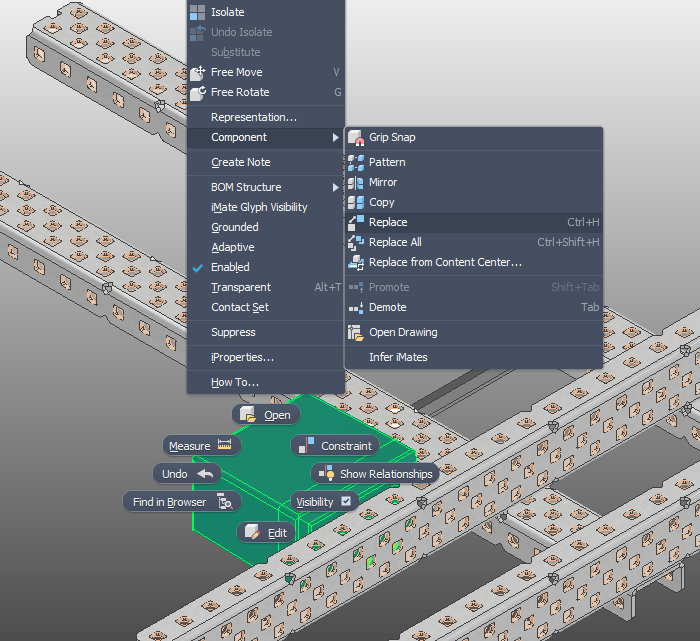Click the Demote icon

point(356,308)
